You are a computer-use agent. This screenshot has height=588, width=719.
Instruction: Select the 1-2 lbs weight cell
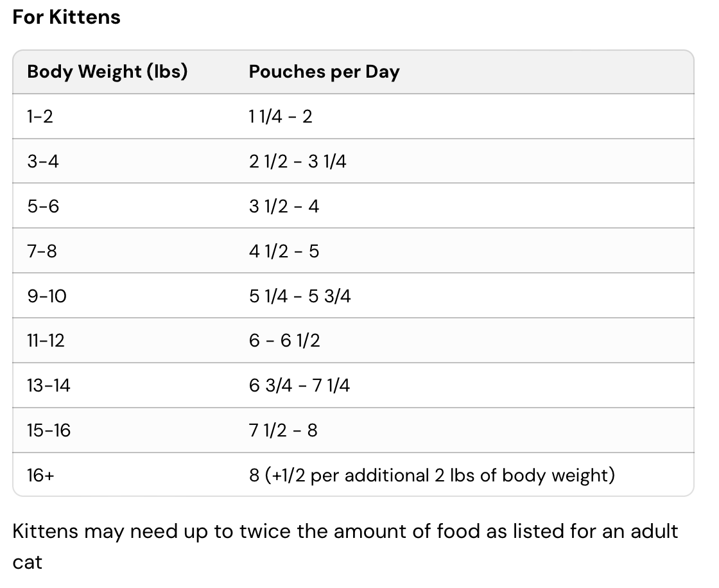(x=40, y=116)
